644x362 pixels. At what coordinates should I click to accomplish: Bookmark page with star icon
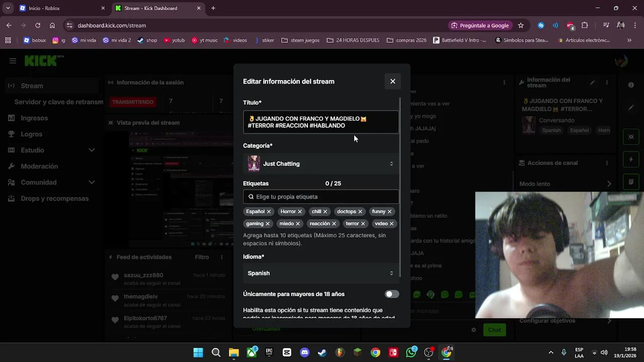click(x=521, y=26)
